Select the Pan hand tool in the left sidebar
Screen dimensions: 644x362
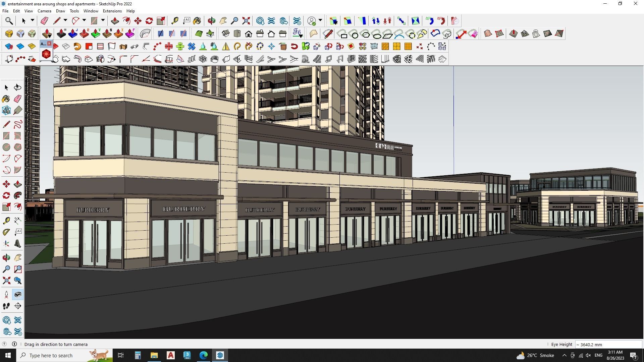click(x=17, y=257)
